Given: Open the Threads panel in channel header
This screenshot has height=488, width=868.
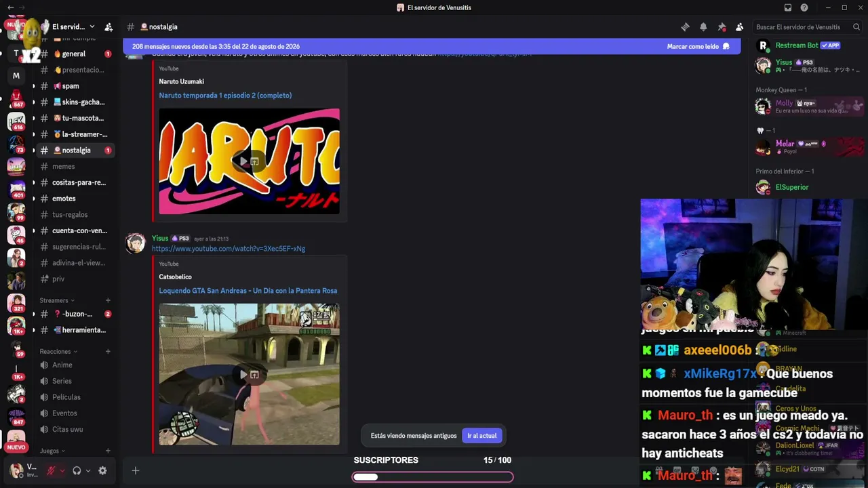Looking at the screenshot, I should 685,27.
